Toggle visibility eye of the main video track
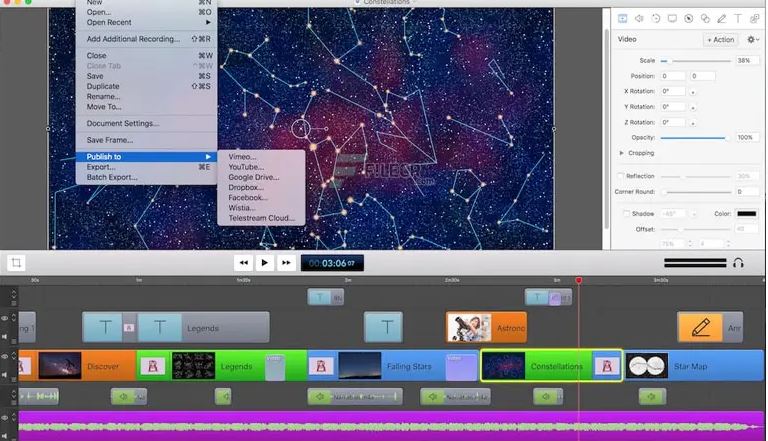Image resolution: width=768 pixels, height=441 pixels. [x=5, y=357]
